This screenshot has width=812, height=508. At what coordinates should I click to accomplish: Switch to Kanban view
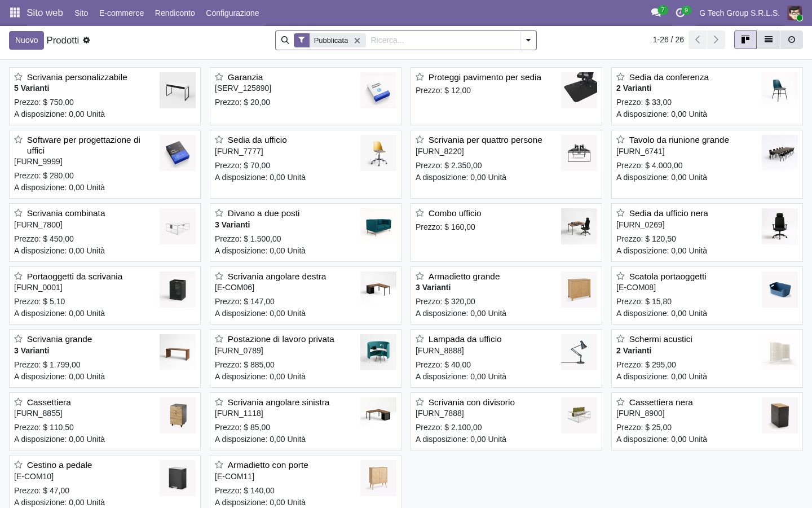point(745,40)
